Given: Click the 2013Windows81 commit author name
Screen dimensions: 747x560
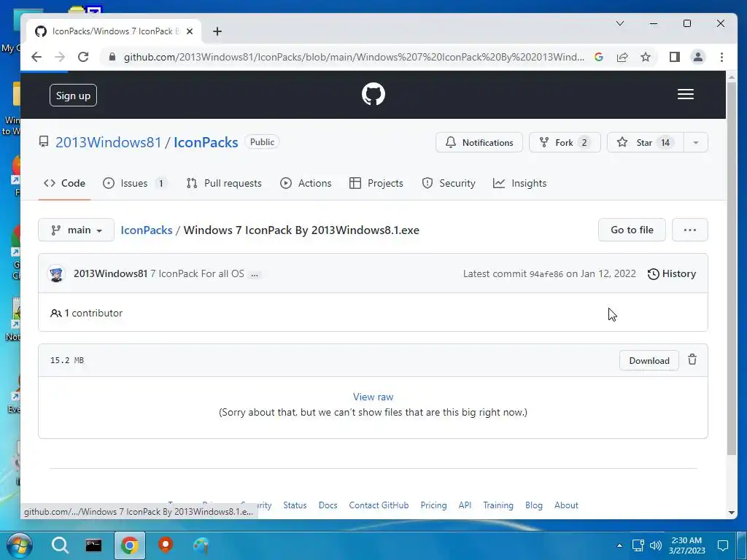Looking at the screenshot, I should [x=111, y=274].
